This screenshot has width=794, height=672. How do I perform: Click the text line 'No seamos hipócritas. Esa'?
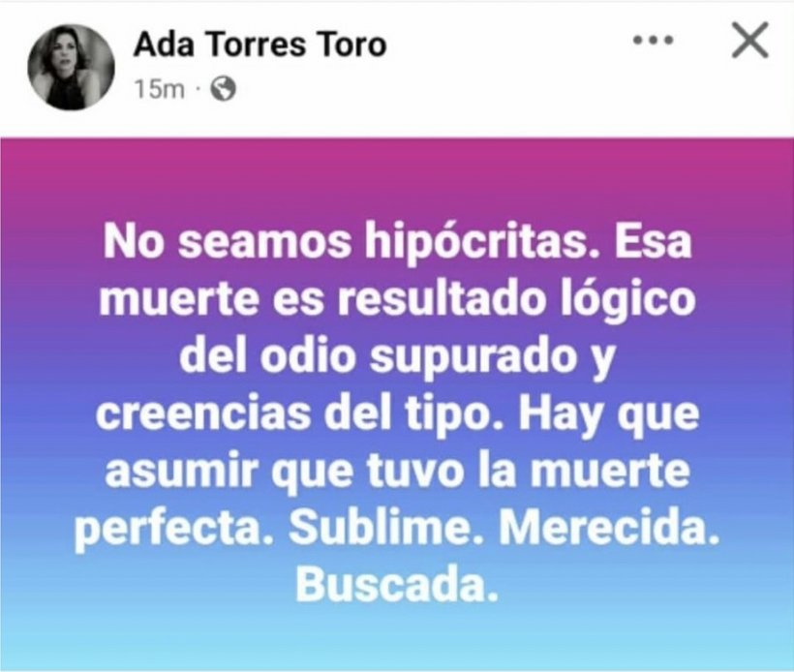398,241
